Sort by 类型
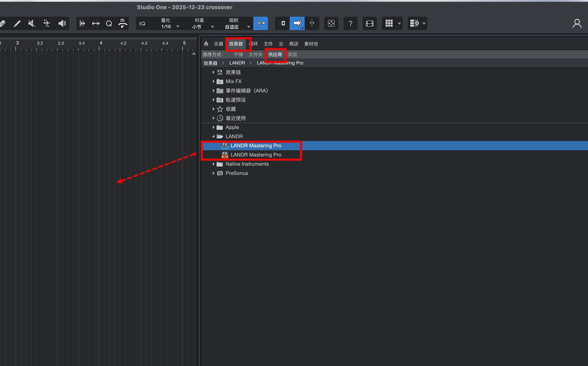 point(292,55)
